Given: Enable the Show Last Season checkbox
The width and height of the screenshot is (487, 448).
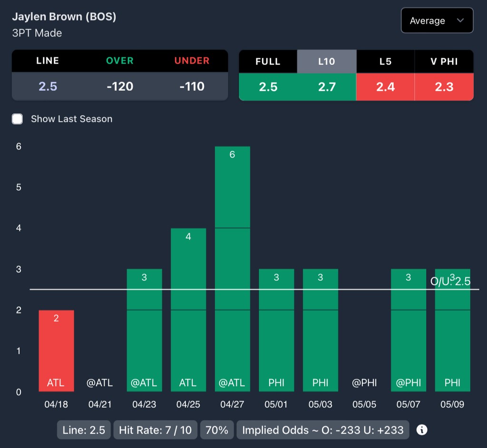Looking at the screenshot, I should point(18,119).
